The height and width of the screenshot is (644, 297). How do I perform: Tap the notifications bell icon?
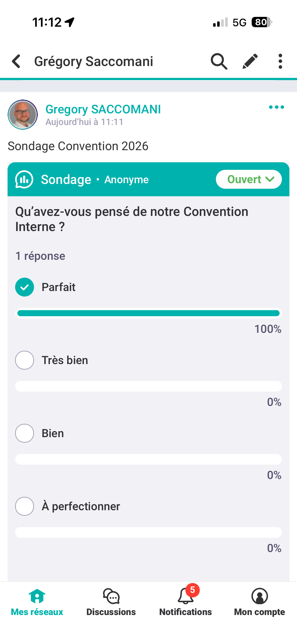click(x=186, y=596)
